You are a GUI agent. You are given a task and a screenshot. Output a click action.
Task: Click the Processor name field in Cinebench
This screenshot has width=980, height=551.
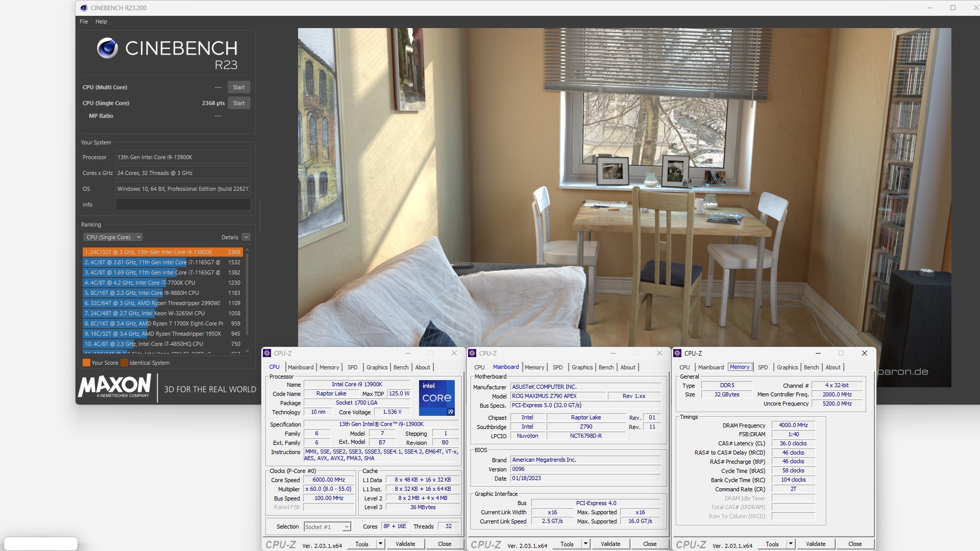tap(183, 157)
